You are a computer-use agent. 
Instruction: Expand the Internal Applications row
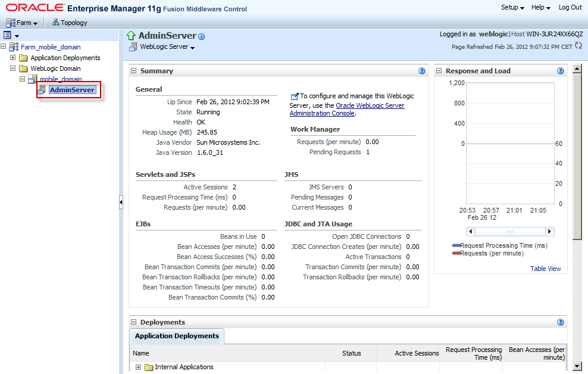(139, 367)
